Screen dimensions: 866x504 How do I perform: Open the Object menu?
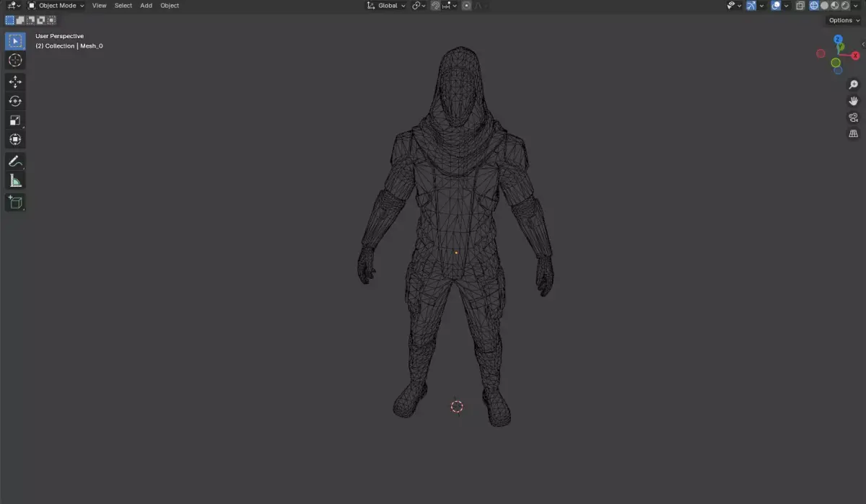[x=170, y=6]
